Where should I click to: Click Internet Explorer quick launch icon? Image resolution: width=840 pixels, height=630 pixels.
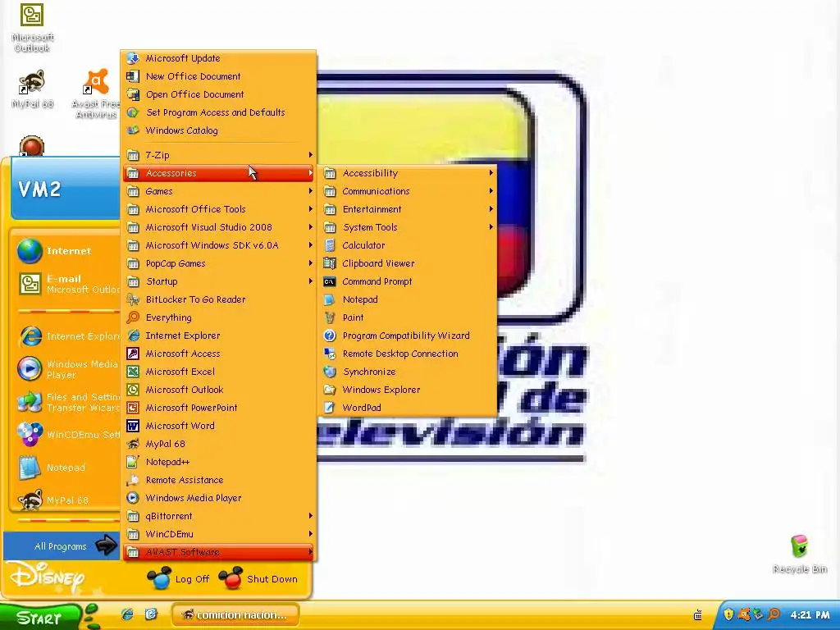tap(127, 614)
